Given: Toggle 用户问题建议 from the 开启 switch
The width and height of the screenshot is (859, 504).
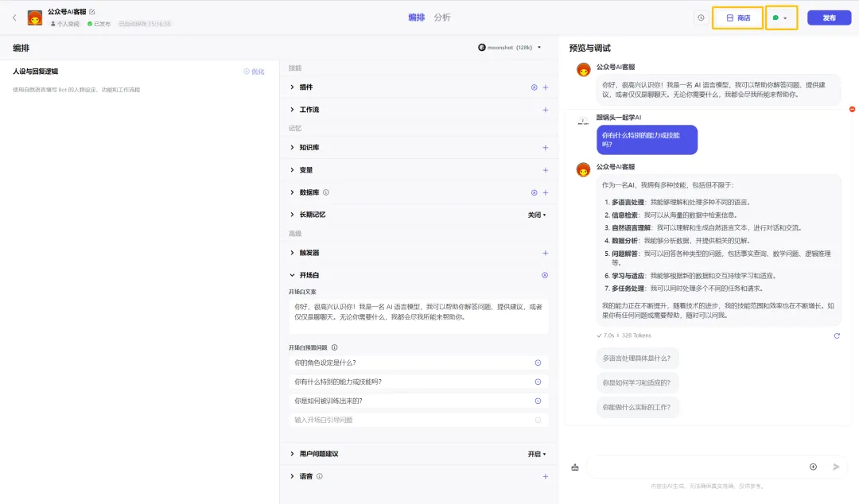Looking at the screenshot, I should point(538,454).
